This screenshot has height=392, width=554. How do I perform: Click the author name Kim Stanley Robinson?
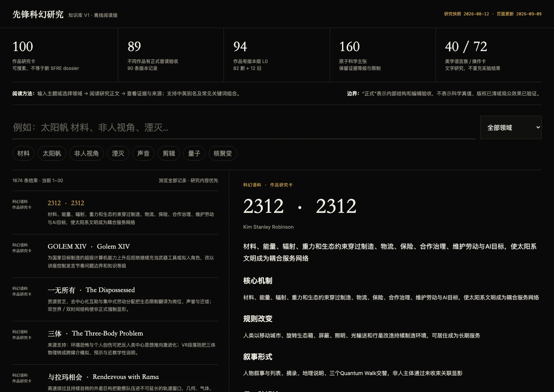pos(269,227)
